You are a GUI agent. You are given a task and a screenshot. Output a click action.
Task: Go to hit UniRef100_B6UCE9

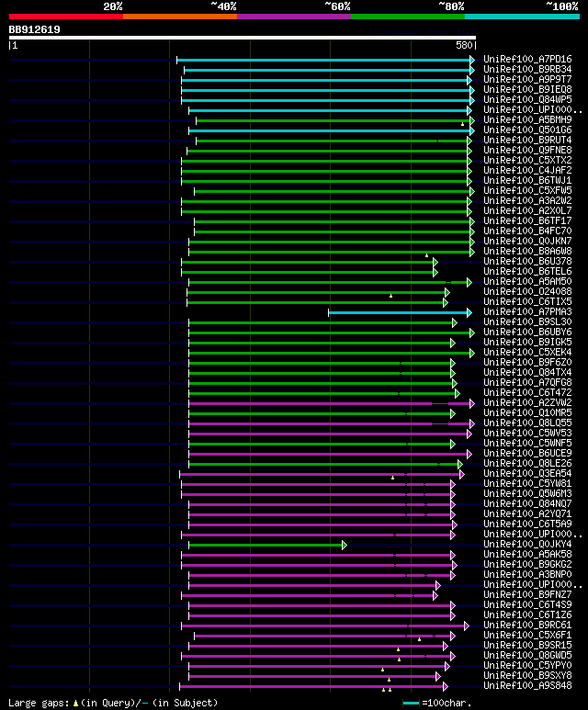pos(527,453)
